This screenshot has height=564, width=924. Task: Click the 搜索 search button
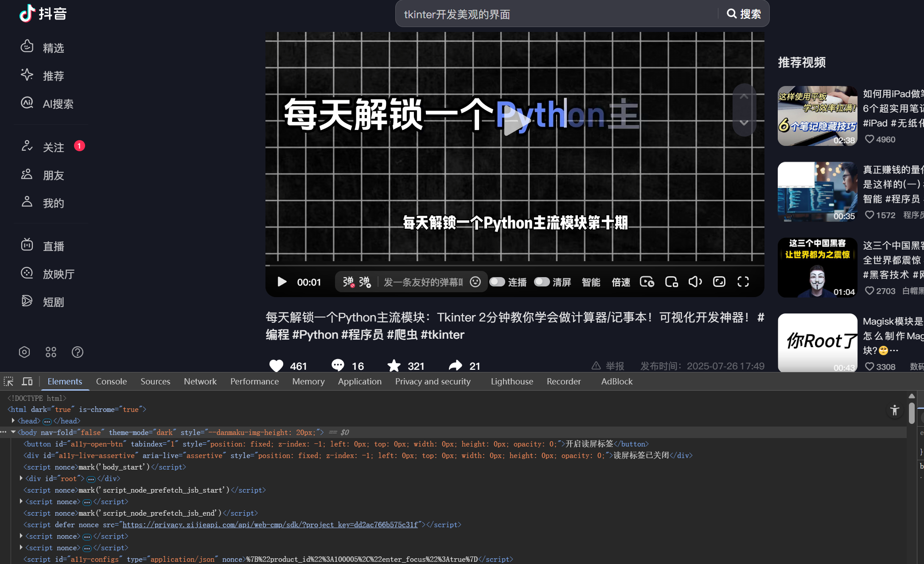tap(744, 14)
